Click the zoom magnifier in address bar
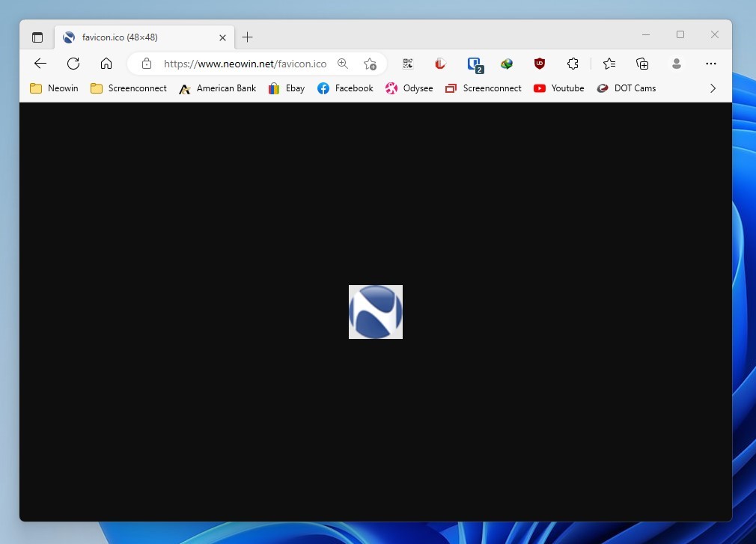The height and width of the screenshot is (544, 756). pos(343,64)
